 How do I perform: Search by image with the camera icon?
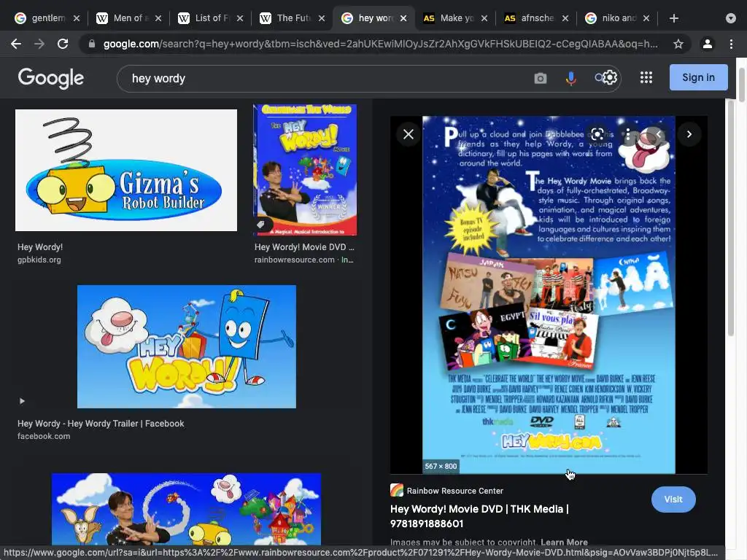click(541, 78)
